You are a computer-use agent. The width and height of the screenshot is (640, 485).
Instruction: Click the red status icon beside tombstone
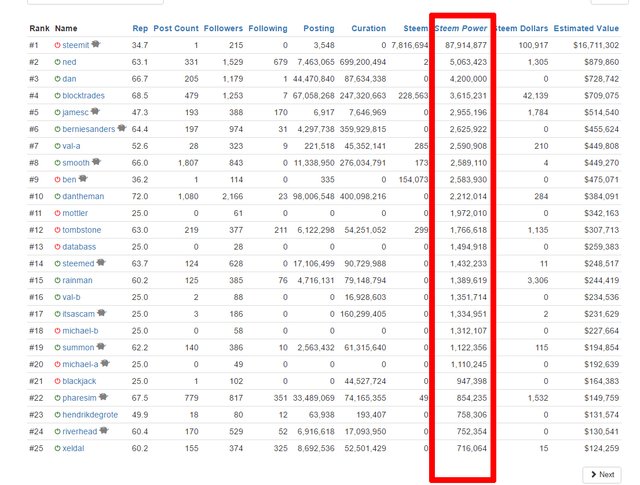click(x=58, y=230)
